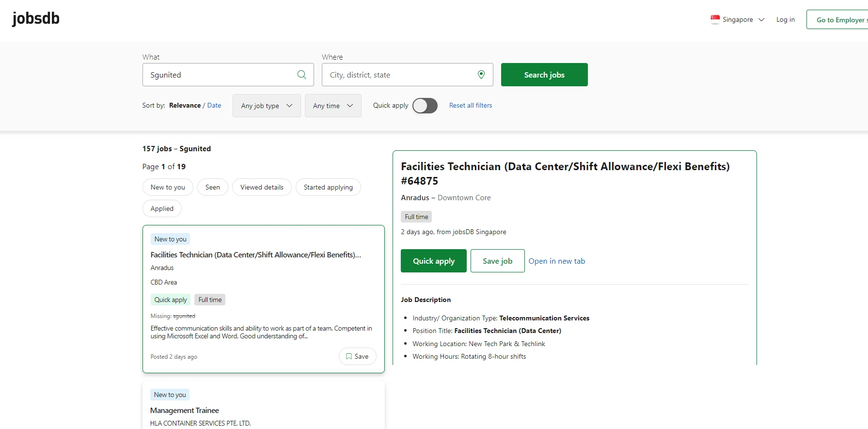The width and height of the screenshot is (868, 429).
Task: Click the Log in link
Action: 786,19
